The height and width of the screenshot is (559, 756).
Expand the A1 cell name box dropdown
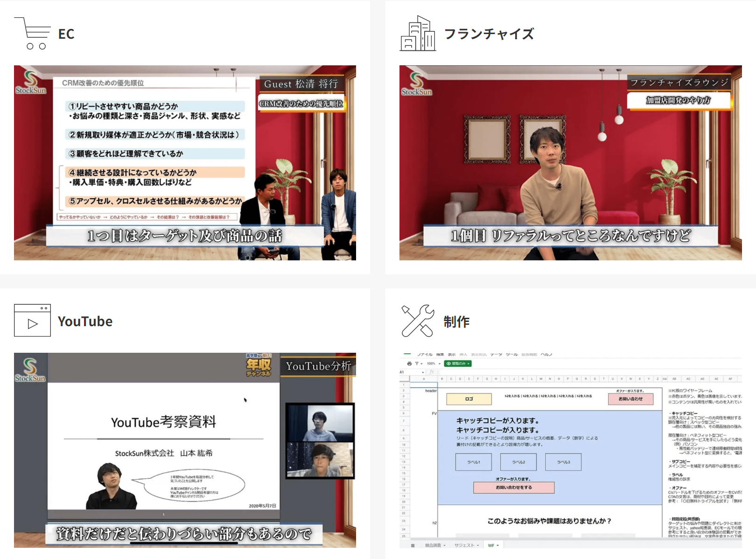point(423,372)
